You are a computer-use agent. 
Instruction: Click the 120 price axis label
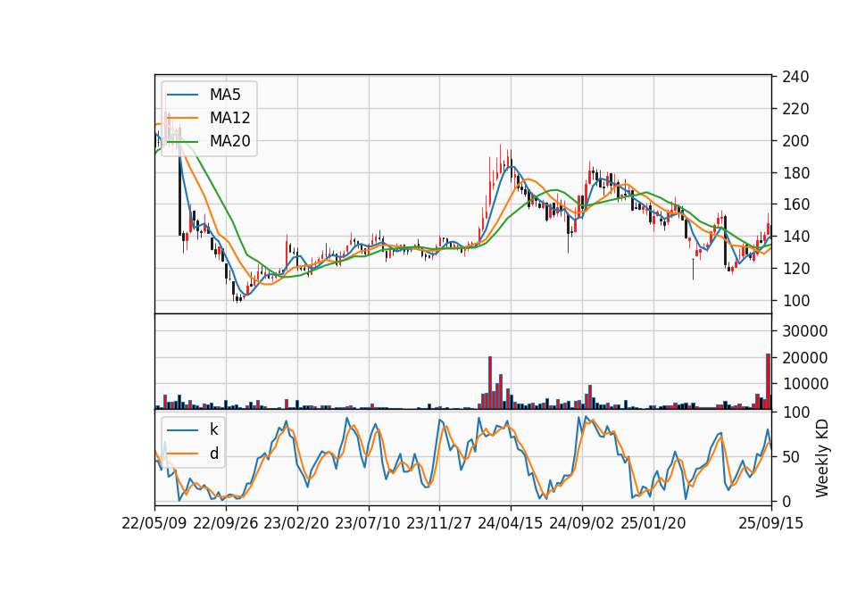[x=795, y=269]
